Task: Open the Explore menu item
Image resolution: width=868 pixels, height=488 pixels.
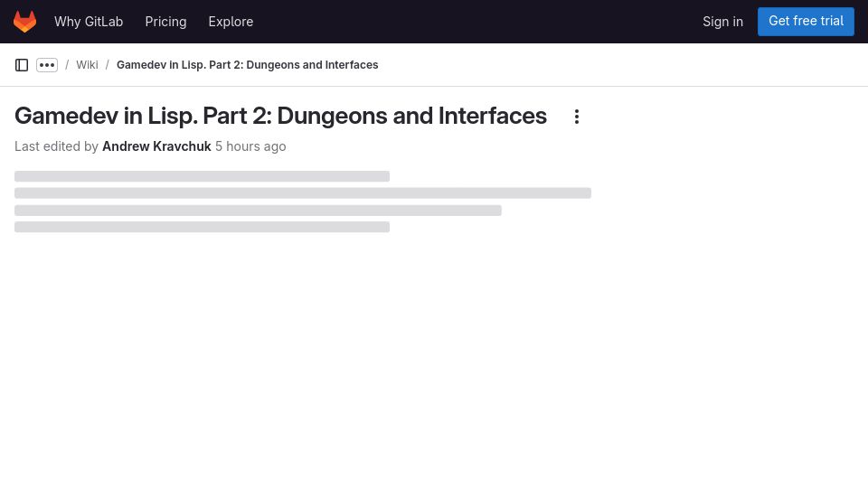Action: 231,22
